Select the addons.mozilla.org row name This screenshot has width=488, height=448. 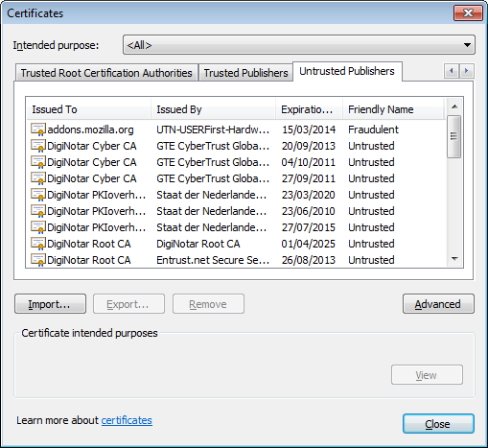point(90,130)
